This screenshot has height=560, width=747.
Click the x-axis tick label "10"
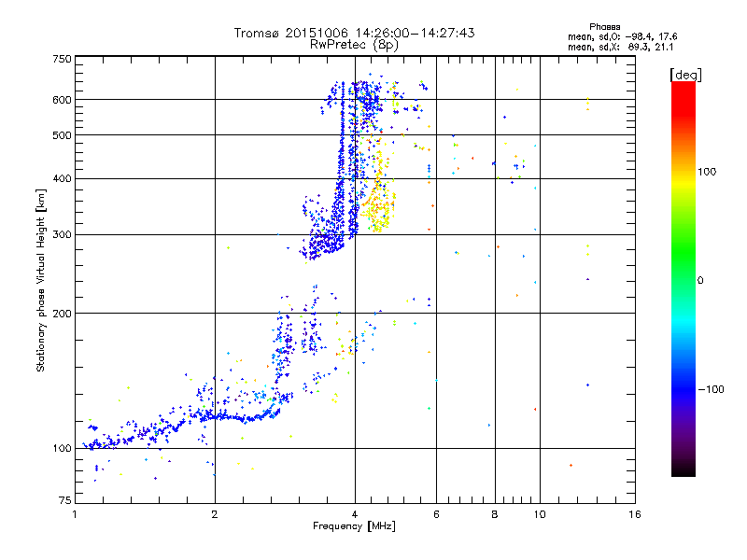(540, 514)
